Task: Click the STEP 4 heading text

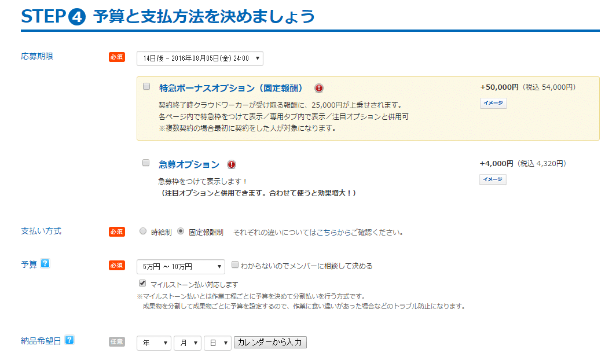Action: tap(168, 17)
